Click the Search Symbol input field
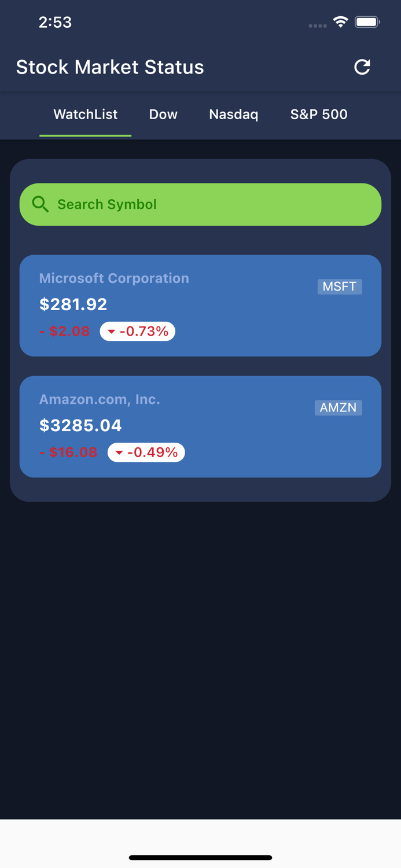401x868 pixels. click(x=200, y=204)
